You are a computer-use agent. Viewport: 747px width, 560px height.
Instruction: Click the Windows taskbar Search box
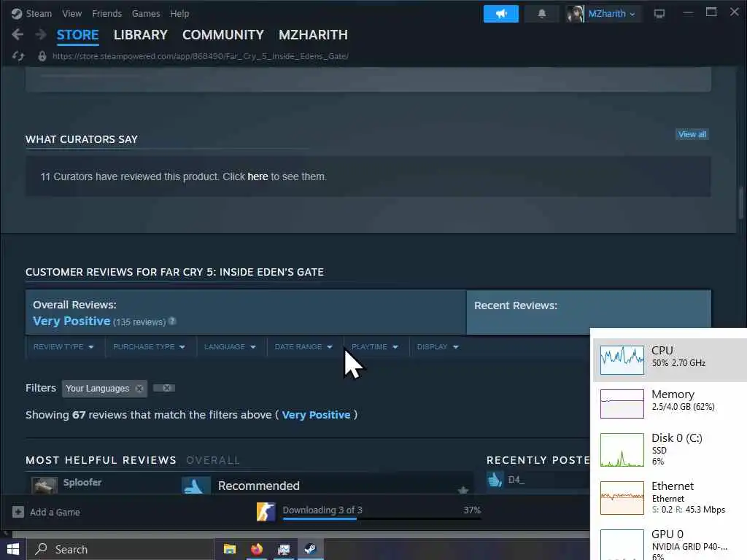tap(120, 550)
